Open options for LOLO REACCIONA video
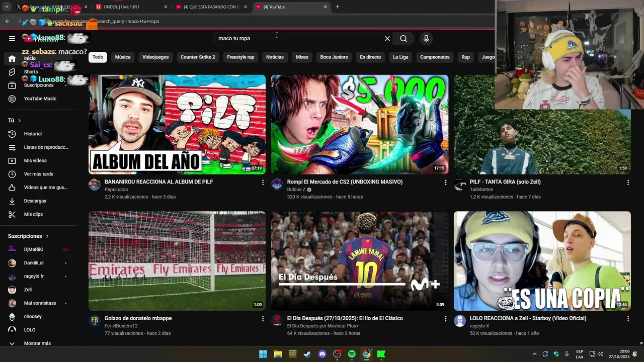644x362 pixels. point(628,319)
